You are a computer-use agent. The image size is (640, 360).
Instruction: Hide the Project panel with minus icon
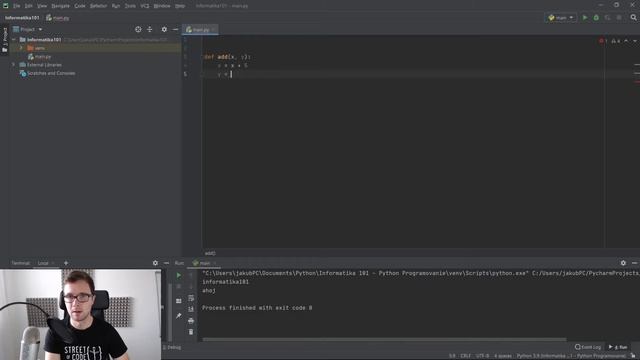pos(175,29)
